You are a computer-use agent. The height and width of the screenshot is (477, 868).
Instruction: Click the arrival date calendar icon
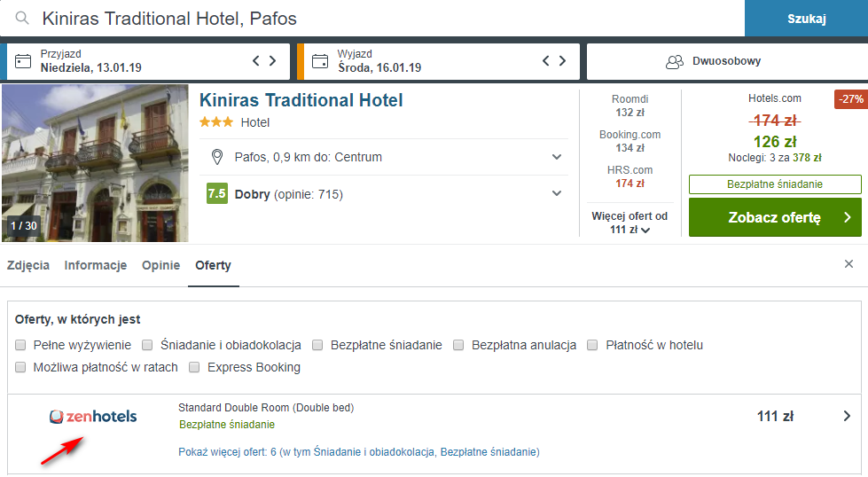(x=23, y=61)
